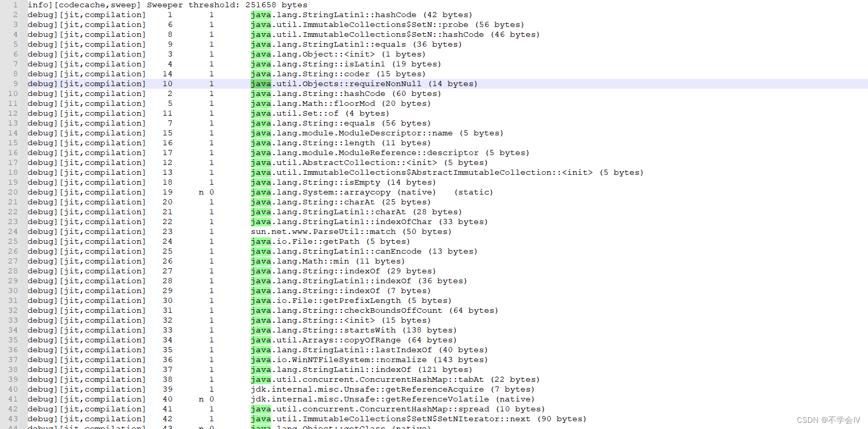Image resolution: width=868 pixels, height=429 pixels.
Task: Click String::hashCode (60 bytes) text
Action: pyautogui.click(x=346, y=93)
